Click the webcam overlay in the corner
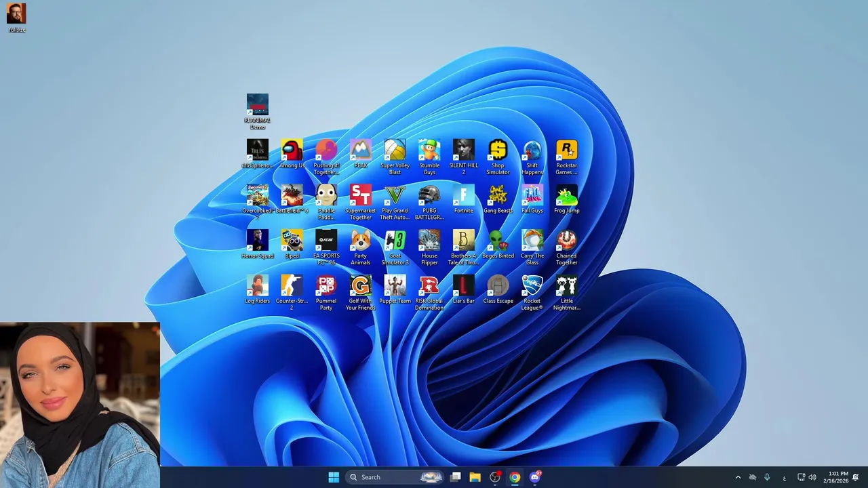The image size is (868, 488). click(80, 405)
